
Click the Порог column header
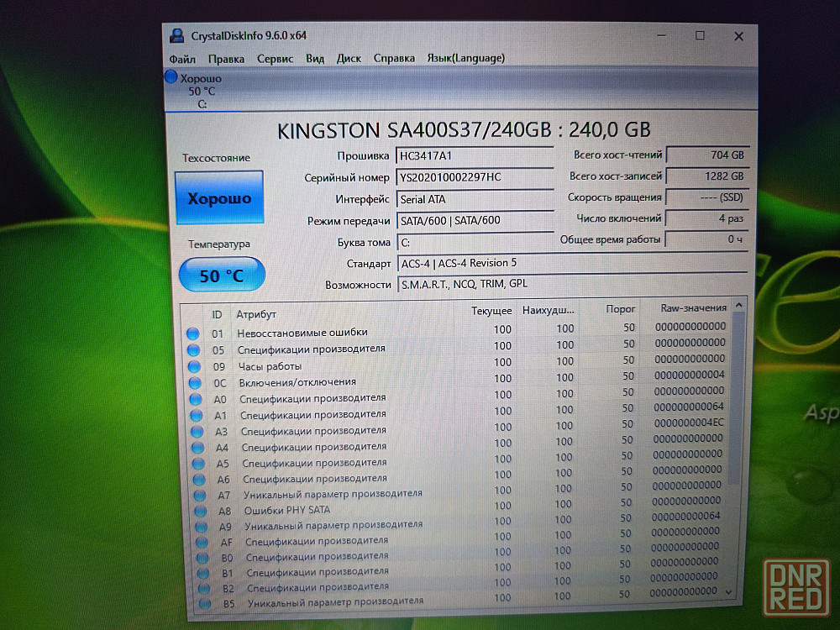621,309
